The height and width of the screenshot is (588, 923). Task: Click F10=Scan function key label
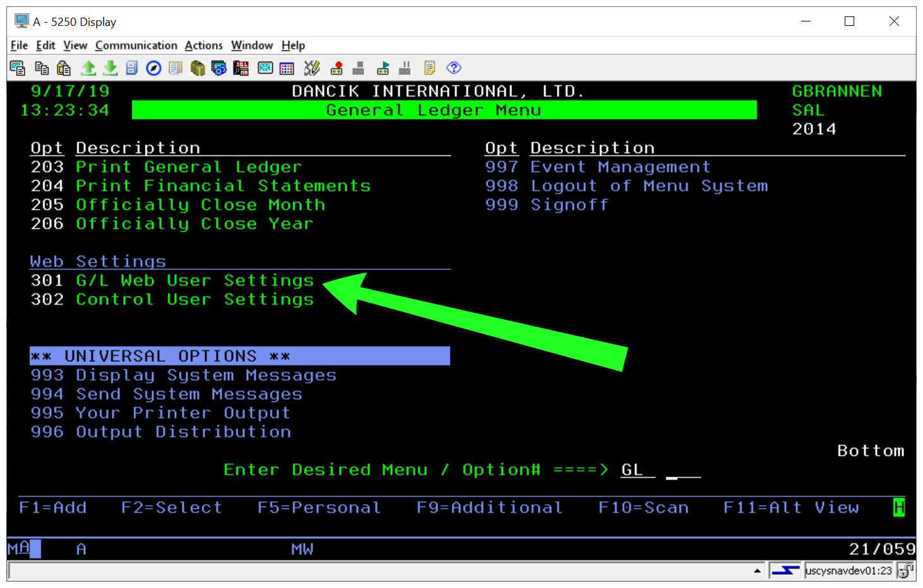tap(643, 507)
